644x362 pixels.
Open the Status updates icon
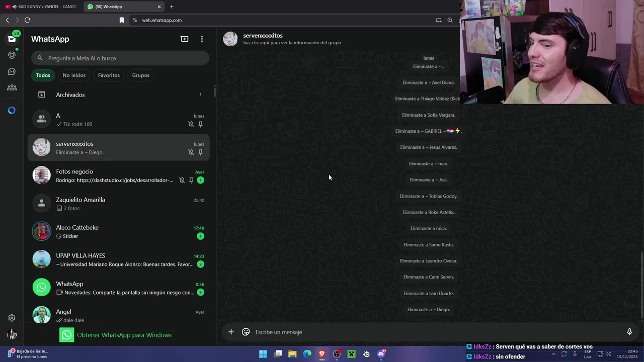pyautogui.click(x=12, y=55)
